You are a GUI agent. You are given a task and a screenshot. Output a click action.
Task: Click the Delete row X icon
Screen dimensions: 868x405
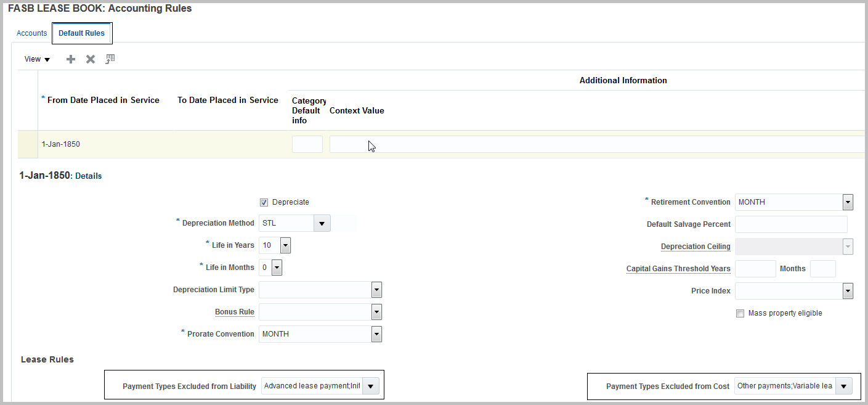tap(91, 59)
